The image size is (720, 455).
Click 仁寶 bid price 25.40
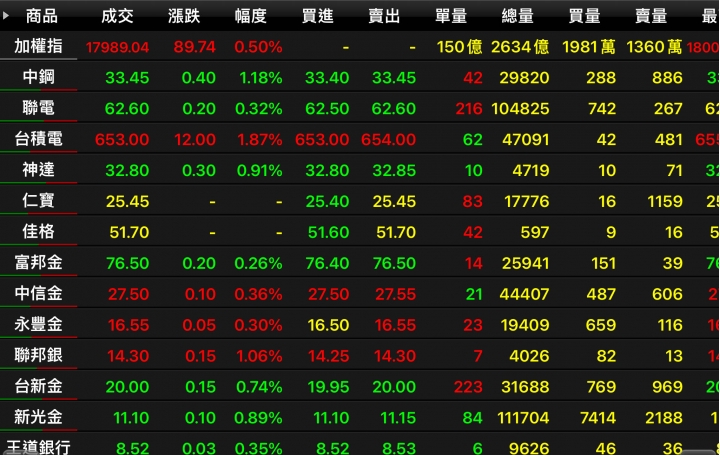click(327, 202)
